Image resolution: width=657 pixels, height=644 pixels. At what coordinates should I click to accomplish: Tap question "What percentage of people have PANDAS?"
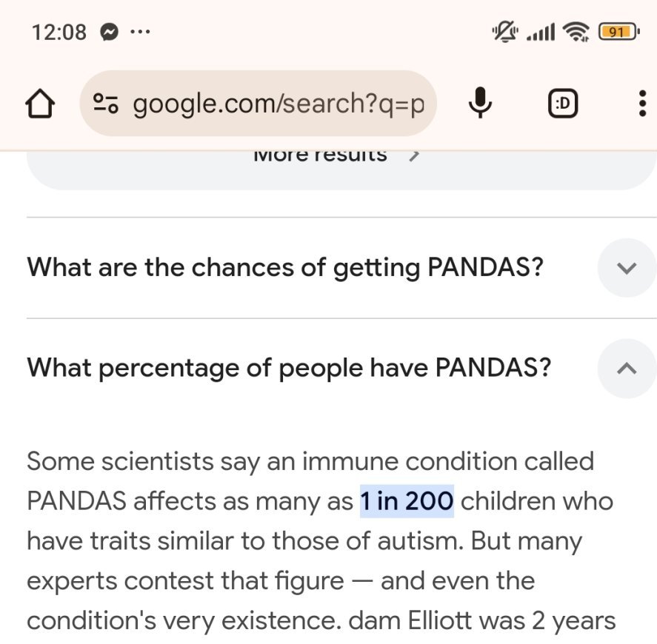[x=289, y=368]
